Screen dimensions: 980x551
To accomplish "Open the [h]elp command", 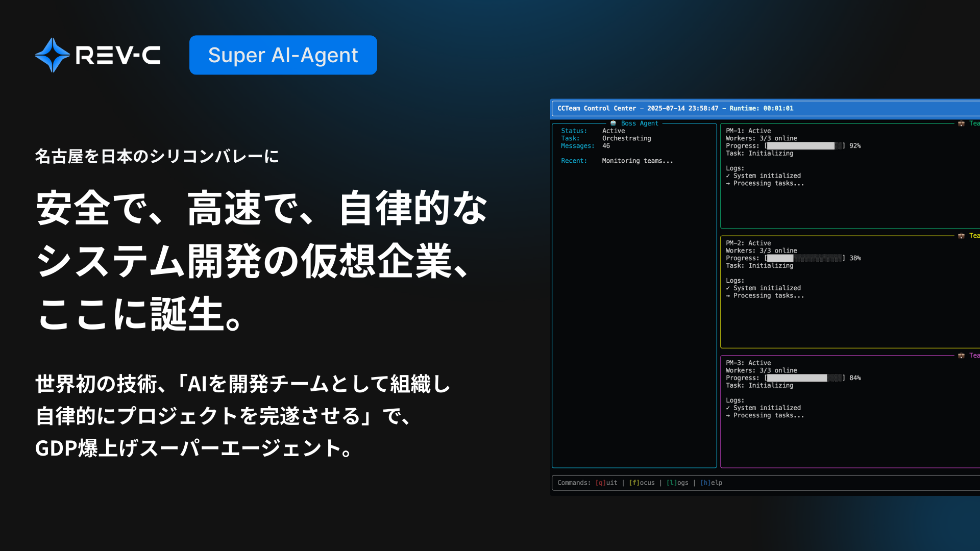I will point(711,483).
